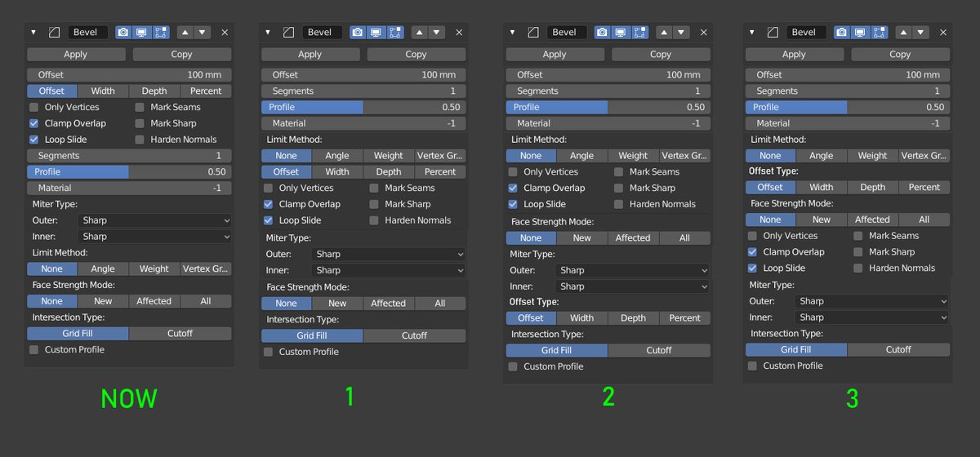Toggle Custom Profile checkbox in NOW panel

tap(33, 349)
